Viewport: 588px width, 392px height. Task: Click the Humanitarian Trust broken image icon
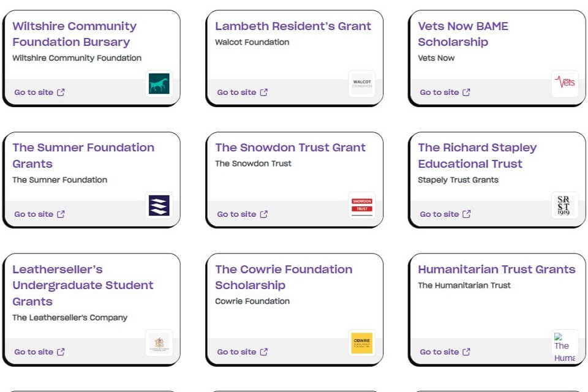pos(558,337)
